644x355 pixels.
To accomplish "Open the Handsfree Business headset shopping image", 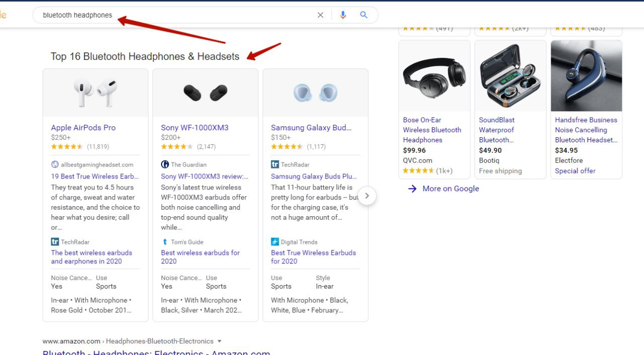I will coord(587,76).
